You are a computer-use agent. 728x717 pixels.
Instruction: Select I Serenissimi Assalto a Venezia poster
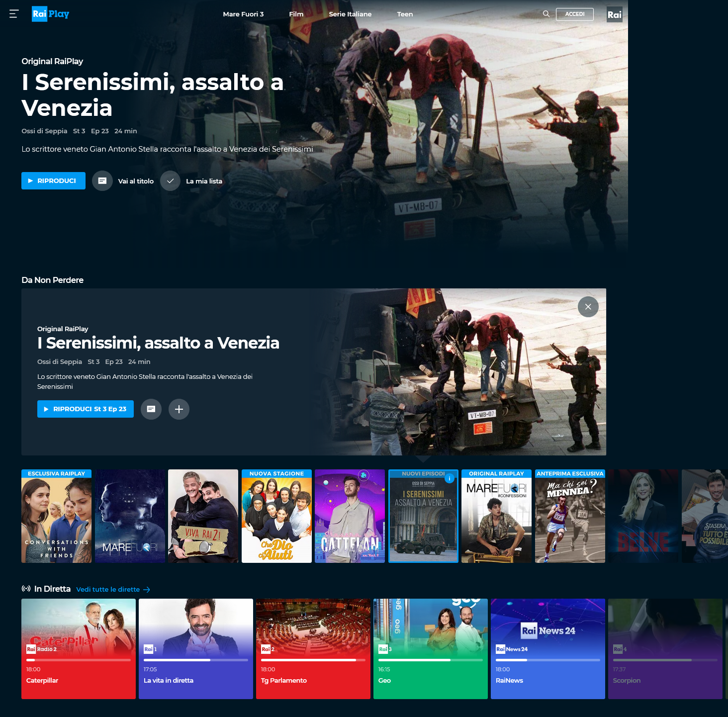pos(423,516)
